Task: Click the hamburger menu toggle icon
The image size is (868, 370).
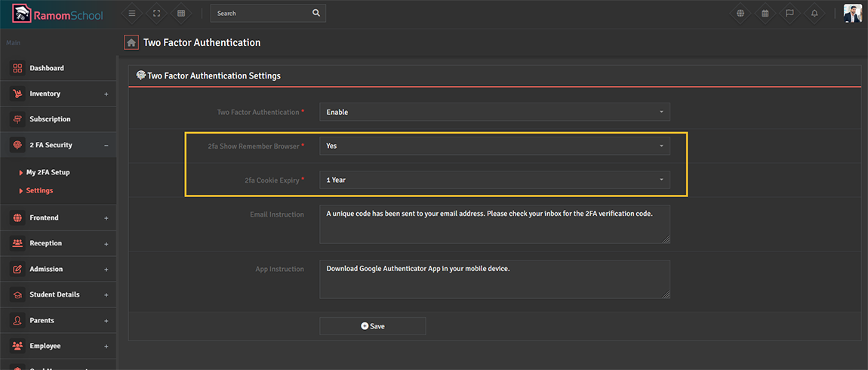Action: 132,14
